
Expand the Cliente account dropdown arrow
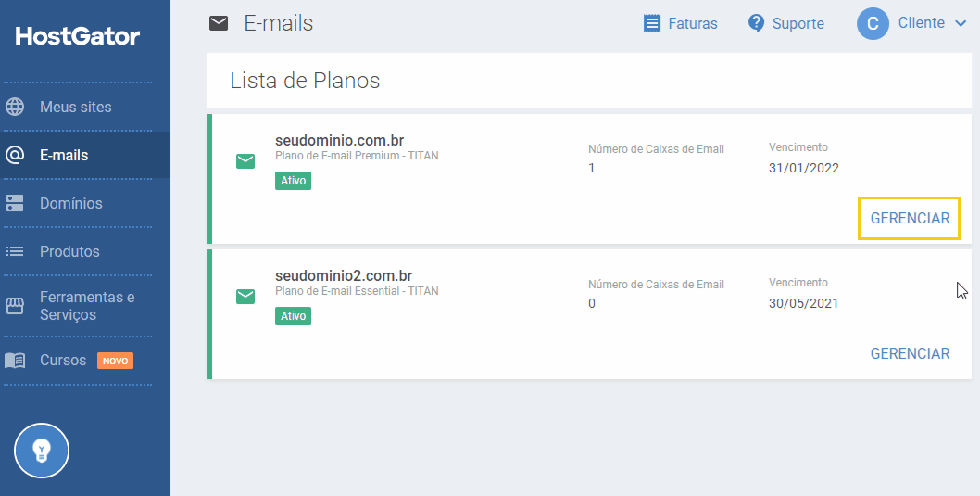[961, 24]
